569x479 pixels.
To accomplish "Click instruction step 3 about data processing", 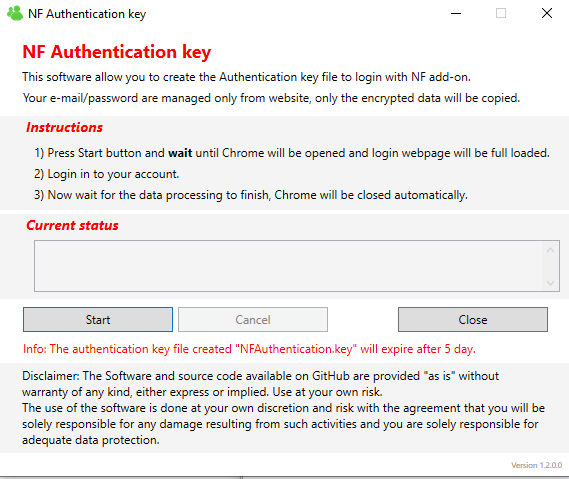I will pos(251,195).
